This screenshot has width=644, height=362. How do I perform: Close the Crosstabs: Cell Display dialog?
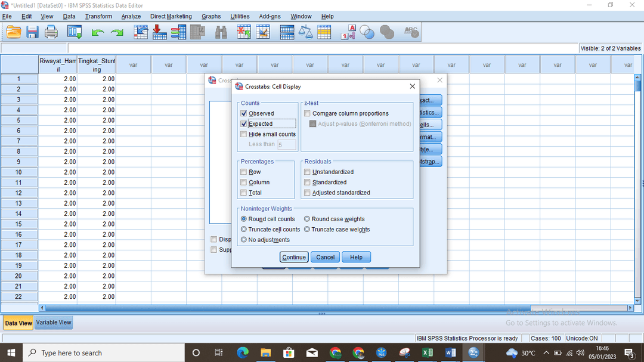pos(413,86)
